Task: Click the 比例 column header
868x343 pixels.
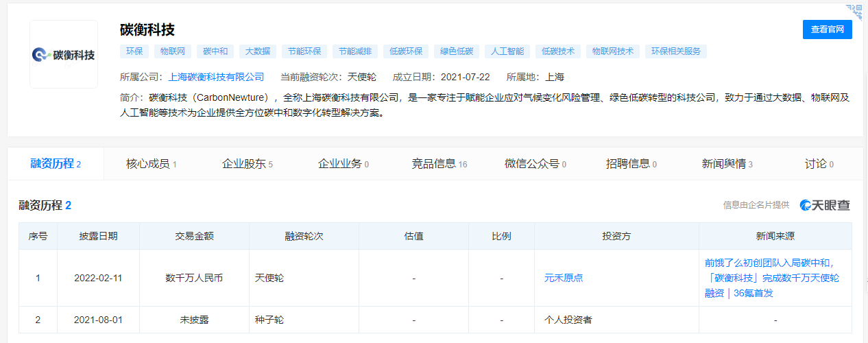Action: pyautogui.click(x=501, y=236)
